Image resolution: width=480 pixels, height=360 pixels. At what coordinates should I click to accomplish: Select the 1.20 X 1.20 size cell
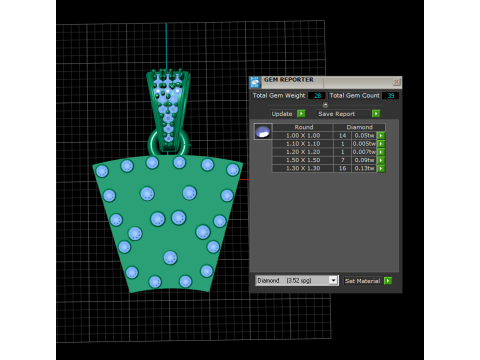click(303, 152)
